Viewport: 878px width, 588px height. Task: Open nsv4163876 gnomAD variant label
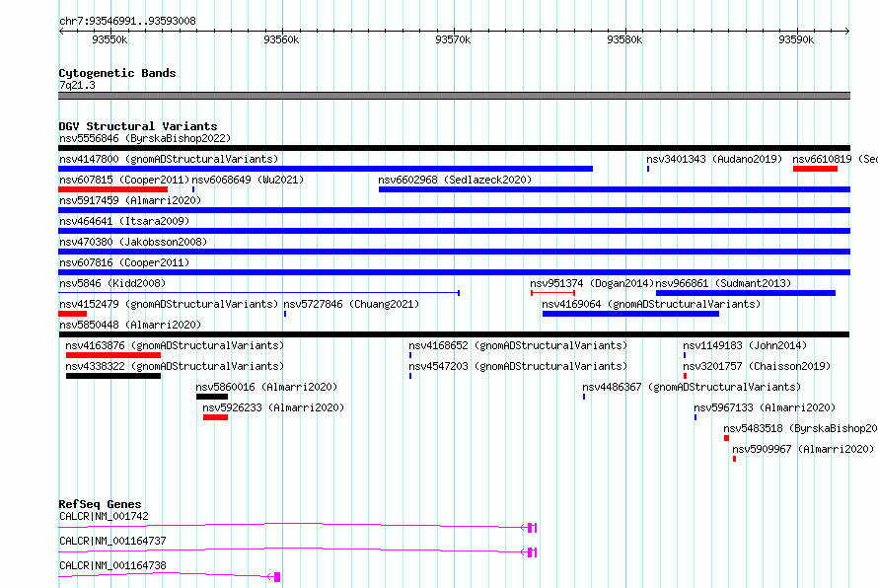pyautogui.click(x=175, y=345)
